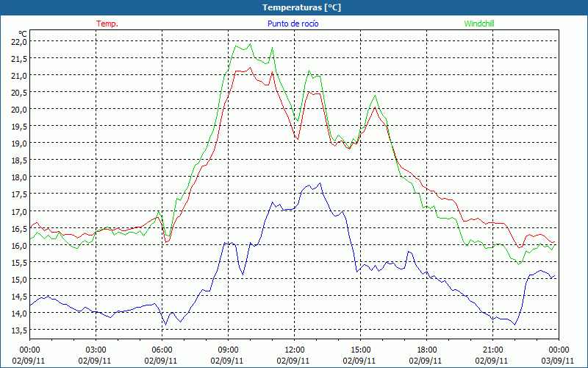
Task: Click the 20,5 y-axis value
Action: [19, 93]
